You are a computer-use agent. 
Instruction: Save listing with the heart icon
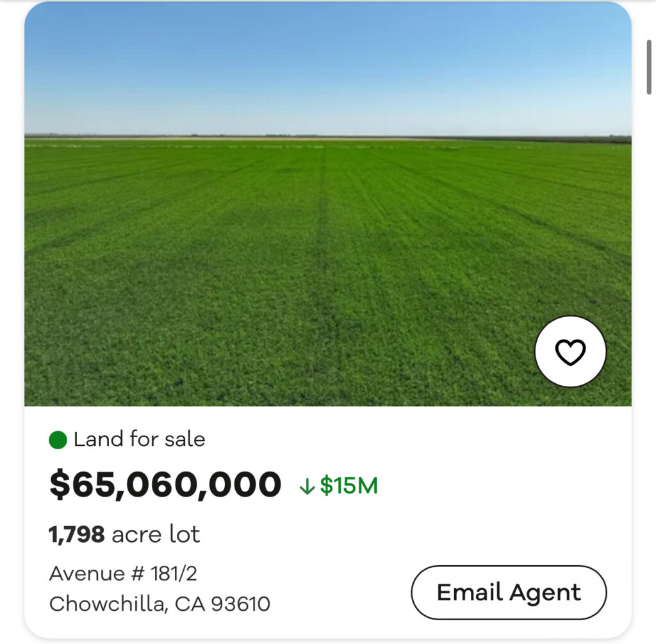570,351
